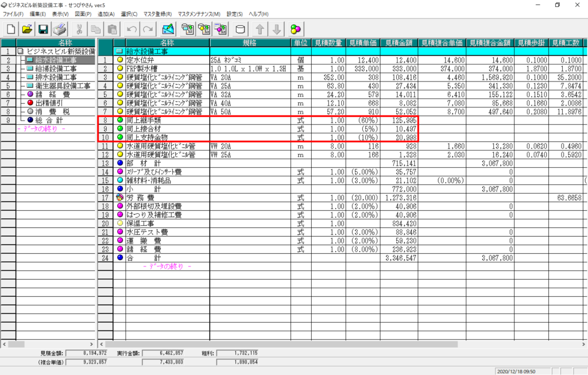Click the row header number 24
Screen dimensions: 588x375
pyautogui.click(x=106, y=258)
